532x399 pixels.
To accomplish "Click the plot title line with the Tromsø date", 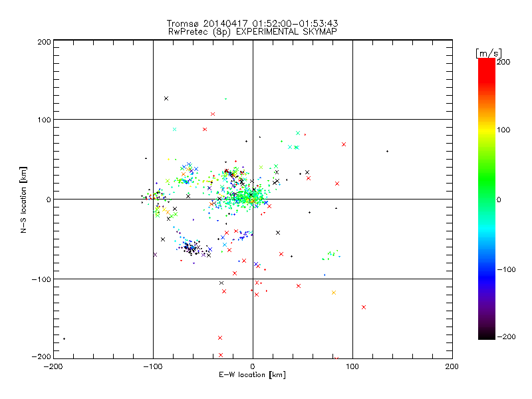I will (x=252, y=23).
